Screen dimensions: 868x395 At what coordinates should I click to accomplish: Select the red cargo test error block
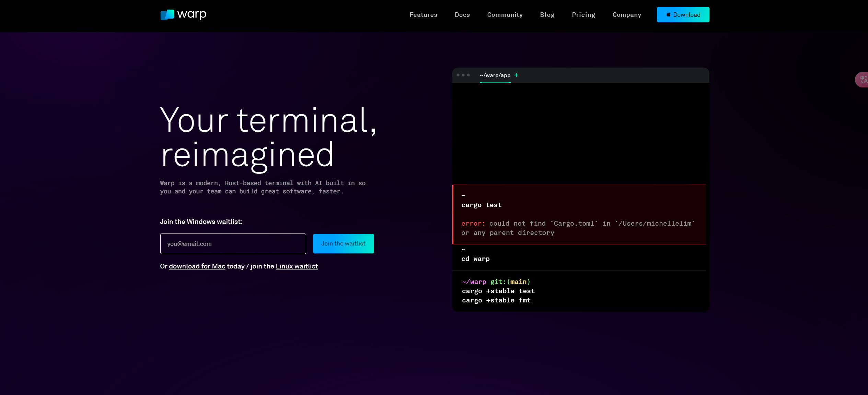coord(579,214)
